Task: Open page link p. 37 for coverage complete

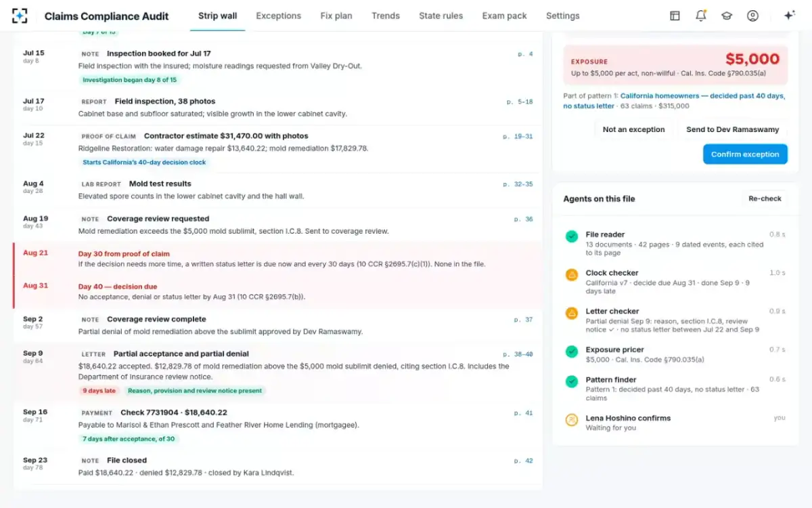Action: pyautogui.click(x=524, y=320)
